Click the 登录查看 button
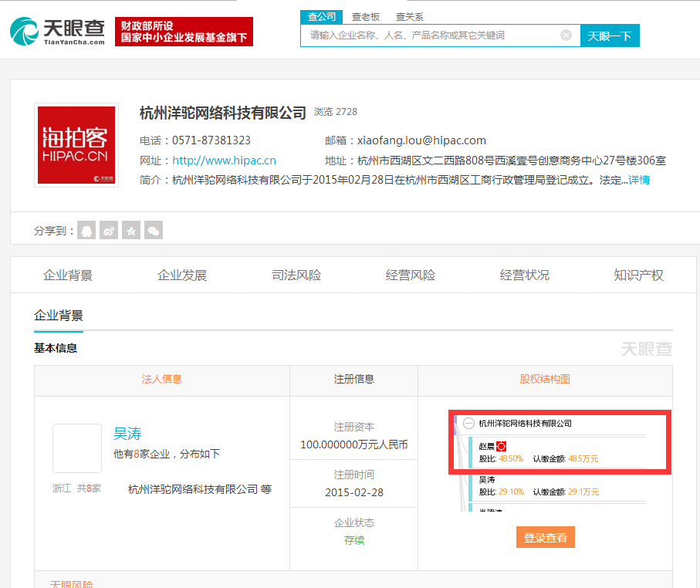The image size is (700, 588). (546, 537)
